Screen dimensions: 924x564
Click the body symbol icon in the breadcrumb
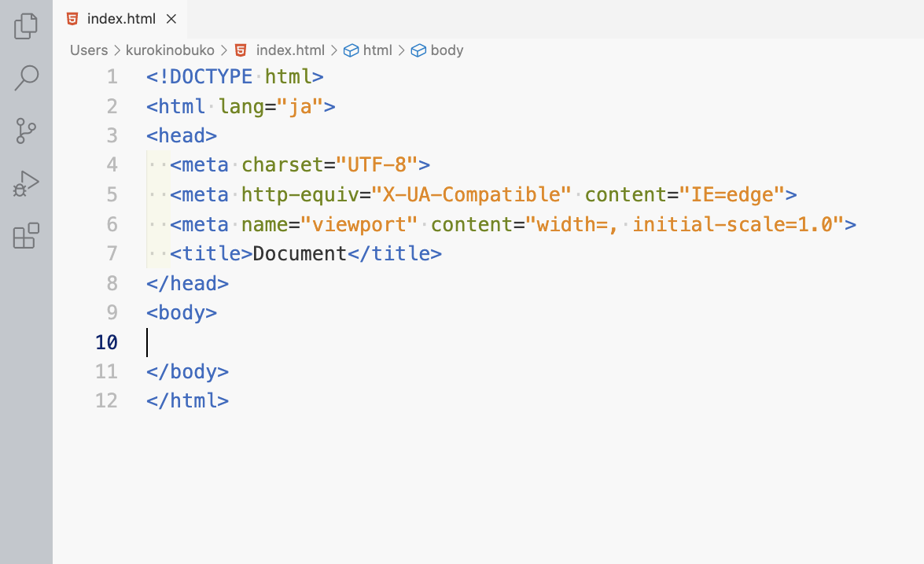[x=419, y=50]
